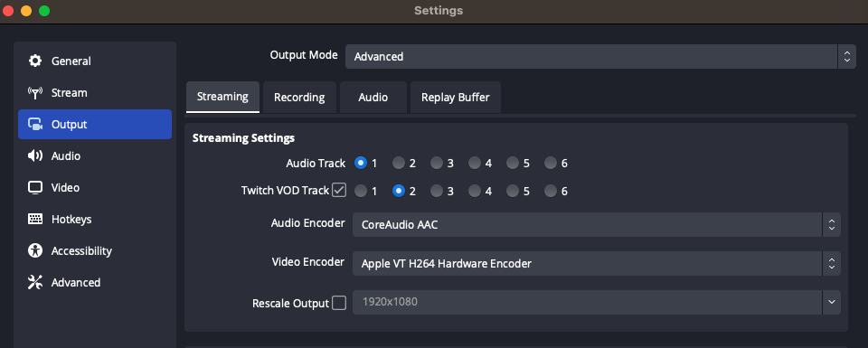Screen dimensions: 868x348
Task: Click the General gear icon
Action: pos(35,61)
